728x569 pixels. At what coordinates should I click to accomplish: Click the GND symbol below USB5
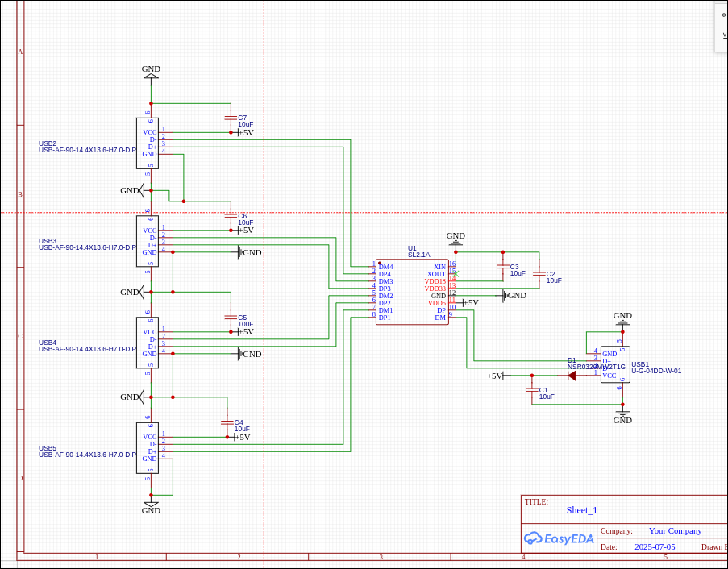point(151,507)
